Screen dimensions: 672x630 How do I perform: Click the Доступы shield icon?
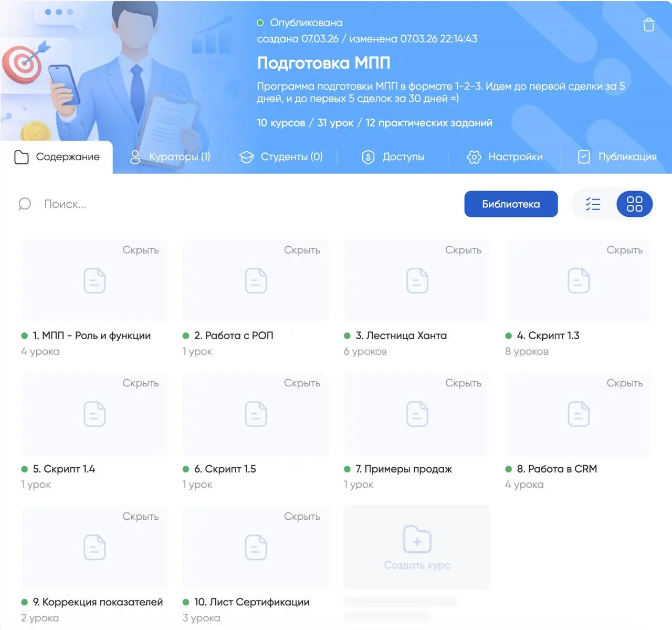coord(368,157)
